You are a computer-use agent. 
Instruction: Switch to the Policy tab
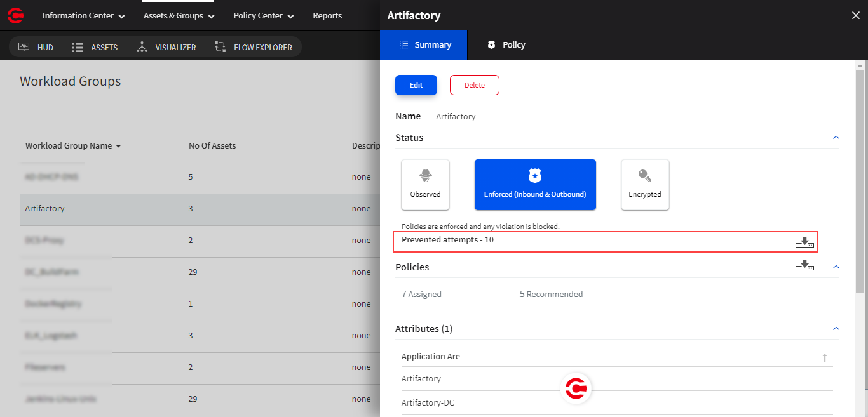click(x=505, y=44)
